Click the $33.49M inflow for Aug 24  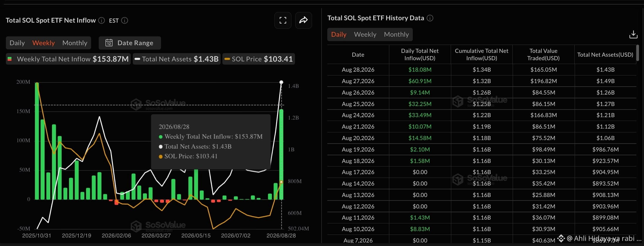click(x=420, y=115)
